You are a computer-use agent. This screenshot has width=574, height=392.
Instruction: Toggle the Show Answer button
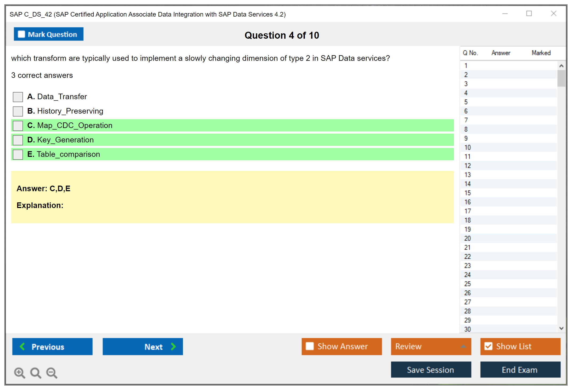coord(341,346)
